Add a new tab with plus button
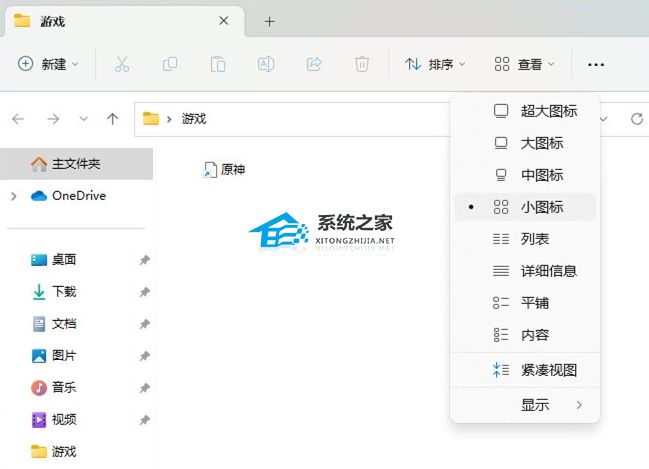This screenshot has height=469, width=649. [x=269, y=21]
